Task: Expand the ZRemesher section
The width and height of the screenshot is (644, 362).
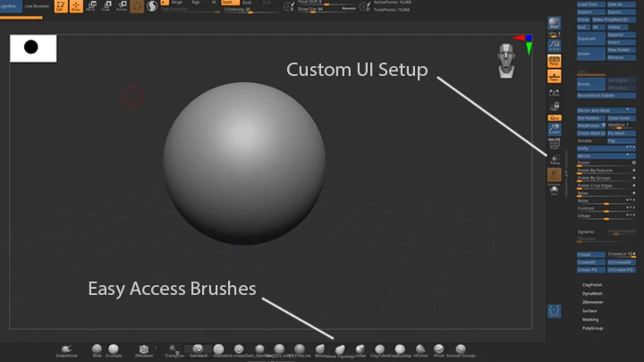Action: pyautogui.click(x=592, y=302)
